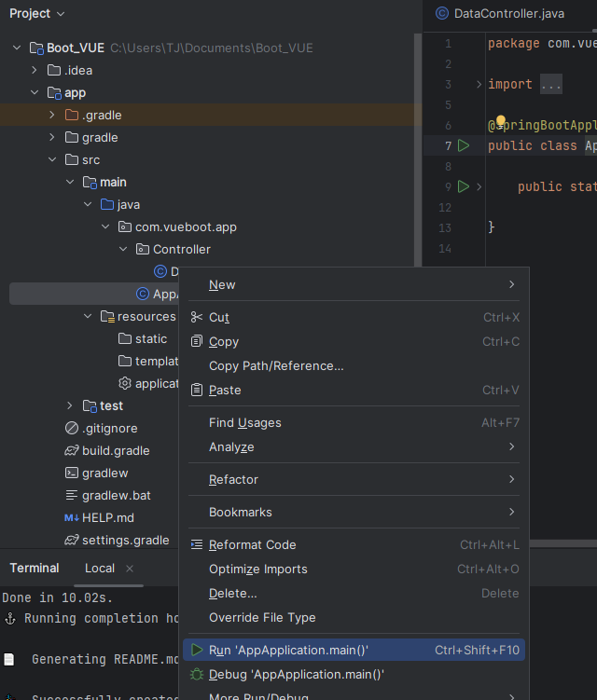The width and height of the screenshot is (597, 700).
Task: Click the yellow lightbulb intention icon
Action: pos(501,120)
